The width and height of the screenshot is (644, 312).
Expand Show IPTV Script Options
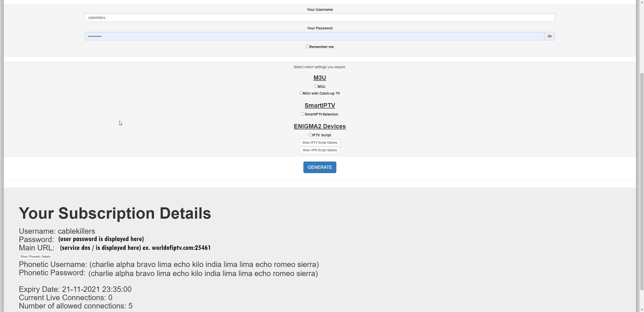pos(319,143)
